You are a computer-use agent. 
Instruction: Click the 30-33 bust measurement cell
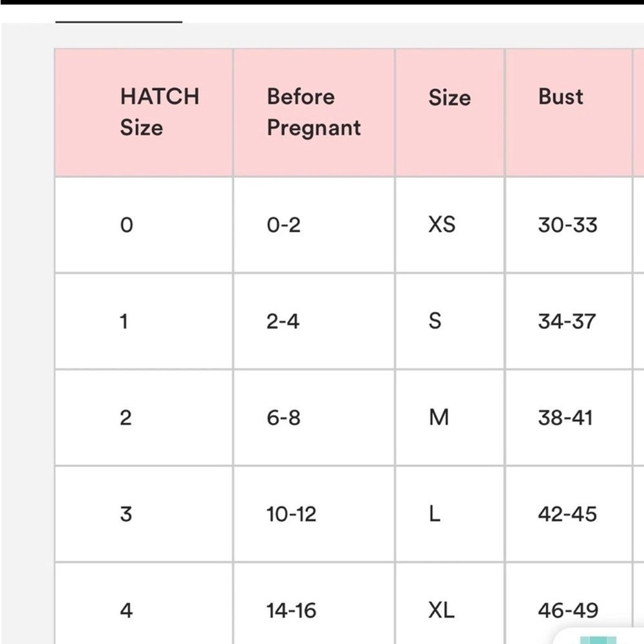[569, 225]
